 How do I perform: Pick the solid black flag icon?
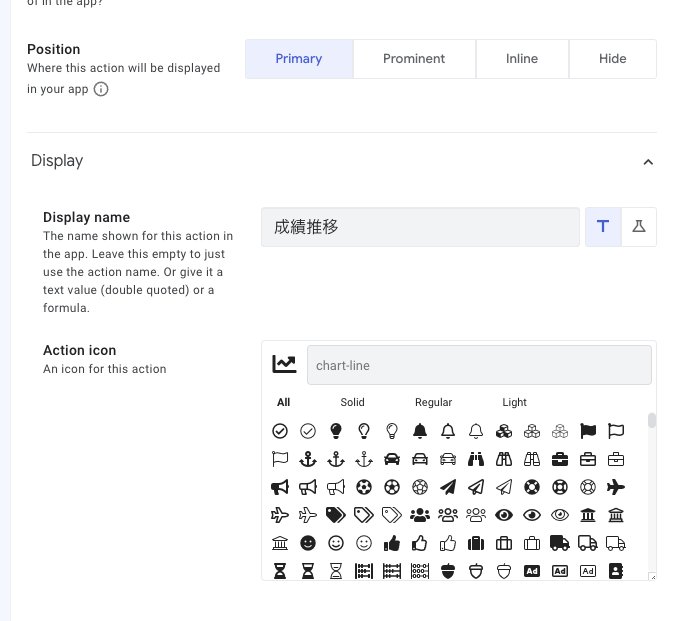(x=588, y=431)
